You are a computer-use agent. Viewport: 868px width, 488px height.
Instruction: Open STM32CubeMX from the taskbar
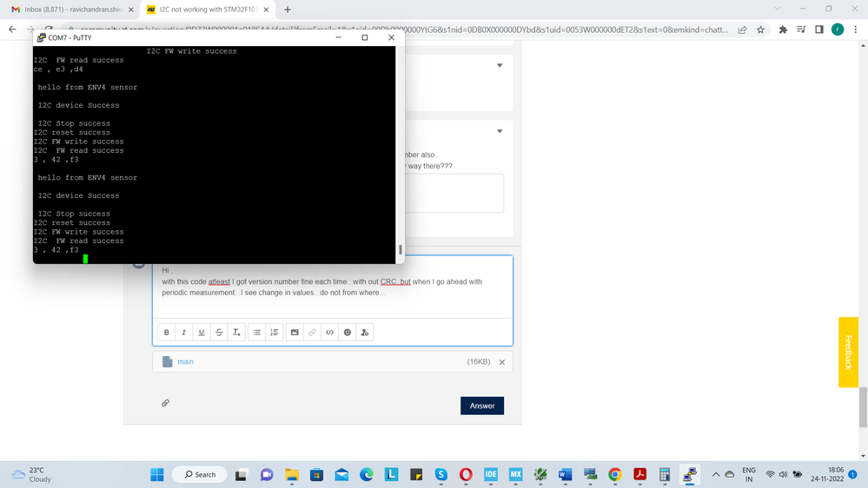click(516, 475)
